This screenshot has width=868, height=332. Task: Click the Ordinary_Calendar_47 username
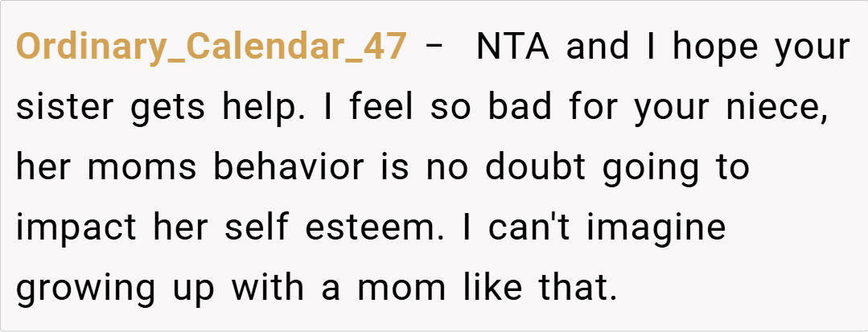tap(211, 48)
